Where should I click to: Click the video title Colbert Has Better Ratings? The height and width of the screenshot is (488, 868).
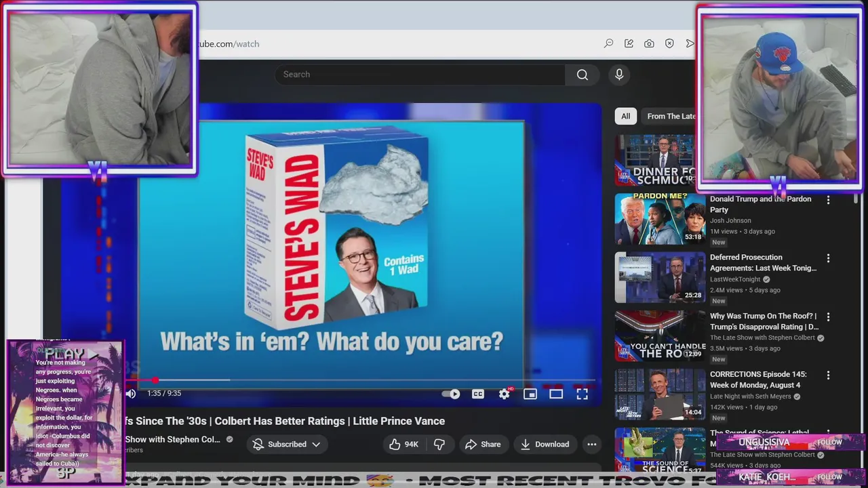[285, 421]
